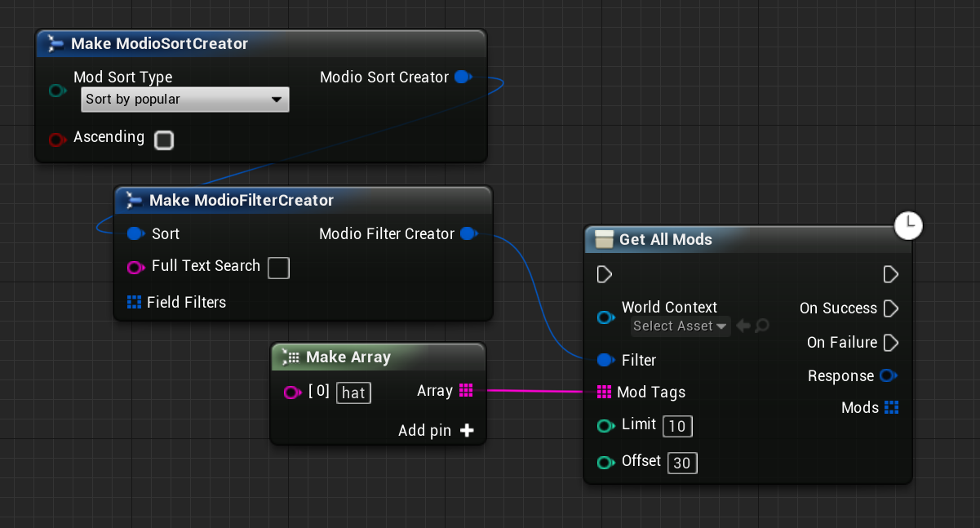
Task: Click the Get All Mods output exec pin
Action: pyautogui.click(x=891, y=274)
